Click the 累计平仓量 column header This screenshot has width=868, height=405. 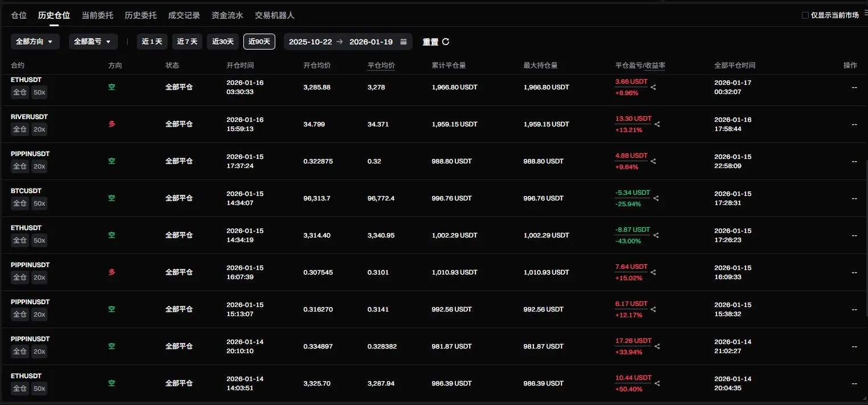click(x=449, y=66)
